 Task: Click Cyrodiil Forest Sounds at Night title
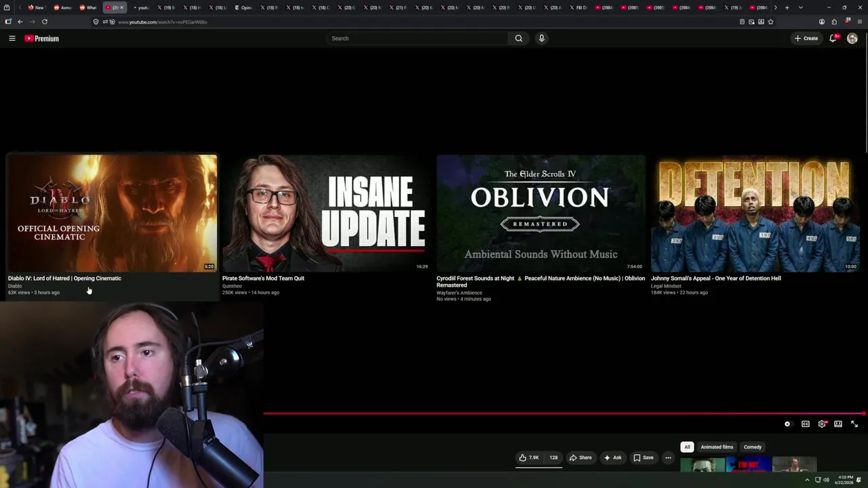click(540, 281)
